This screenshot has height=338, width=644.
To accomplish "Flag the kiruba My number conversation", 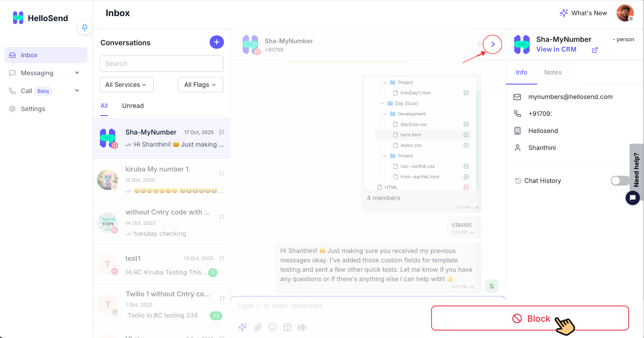I will point(222,174).
